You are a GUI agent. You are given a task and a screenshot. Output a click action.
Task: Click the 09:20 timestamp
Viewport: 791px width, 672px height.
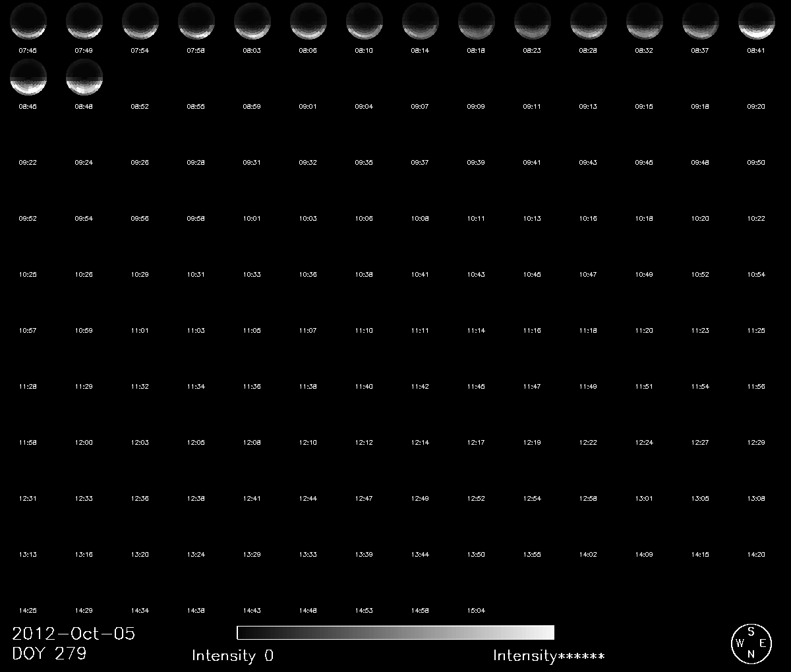coord(756,106)
